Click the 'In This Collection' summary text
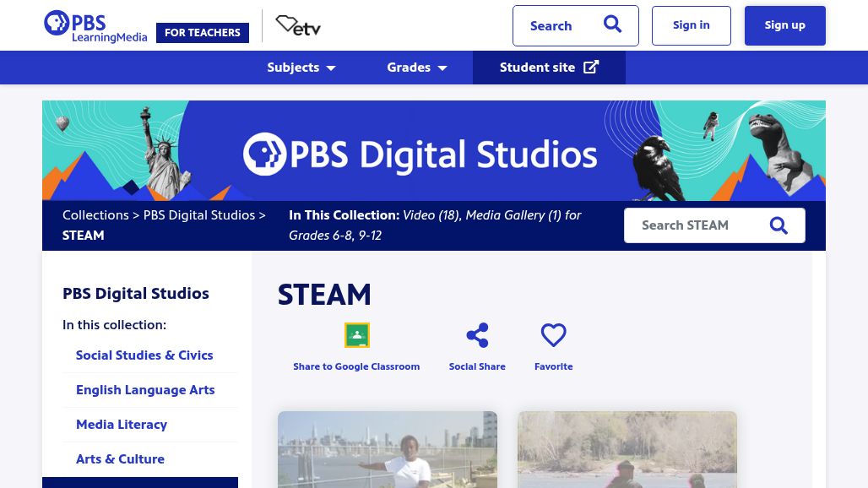The image size is (868, 488). pos(435,225)
